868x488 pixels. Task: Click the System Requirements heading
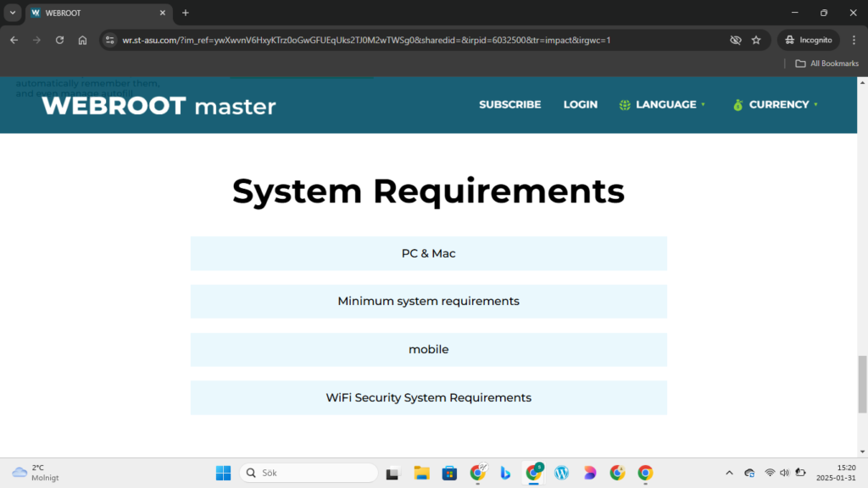[428, 191]
